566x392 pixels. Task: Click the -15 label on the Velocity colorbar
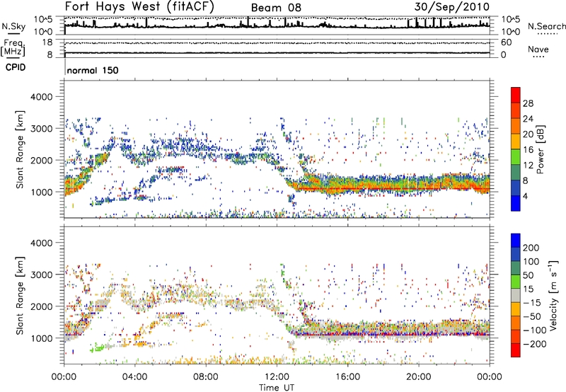tap(532, 303)
